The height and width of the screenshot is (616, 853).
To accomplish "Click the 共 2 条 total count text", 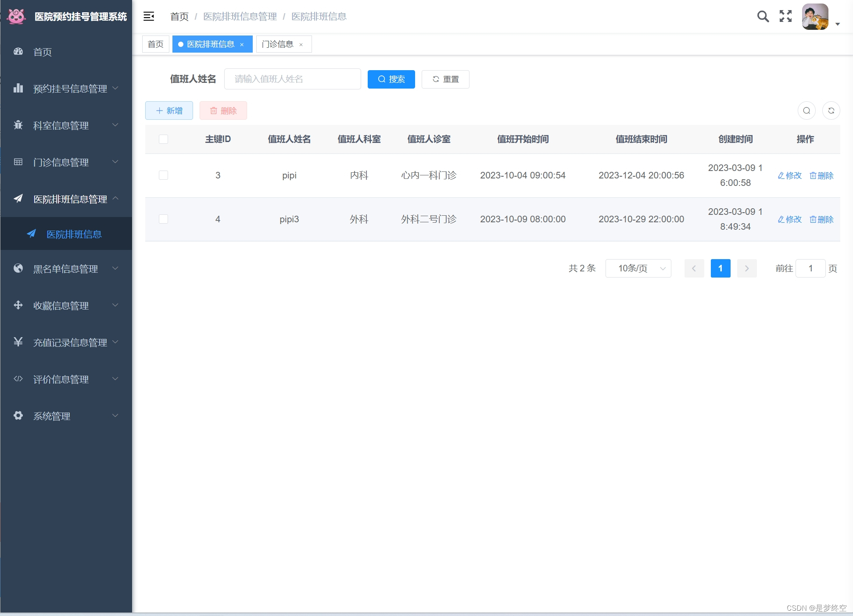I will [x=582, y=268].
